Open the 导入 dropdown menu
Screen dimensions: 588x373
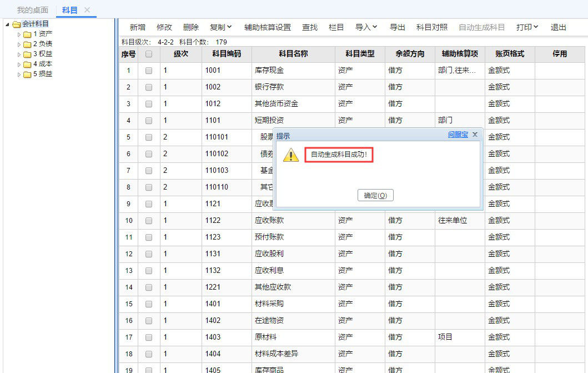point(366,27)
